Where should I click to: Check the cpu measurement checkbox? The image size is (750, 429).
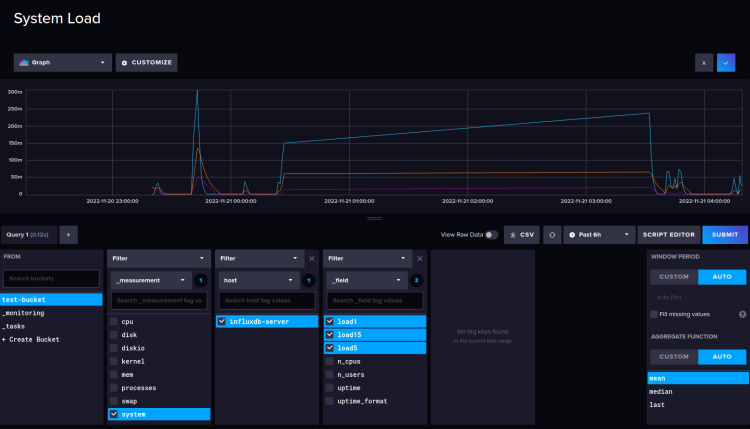coord(114,322)
